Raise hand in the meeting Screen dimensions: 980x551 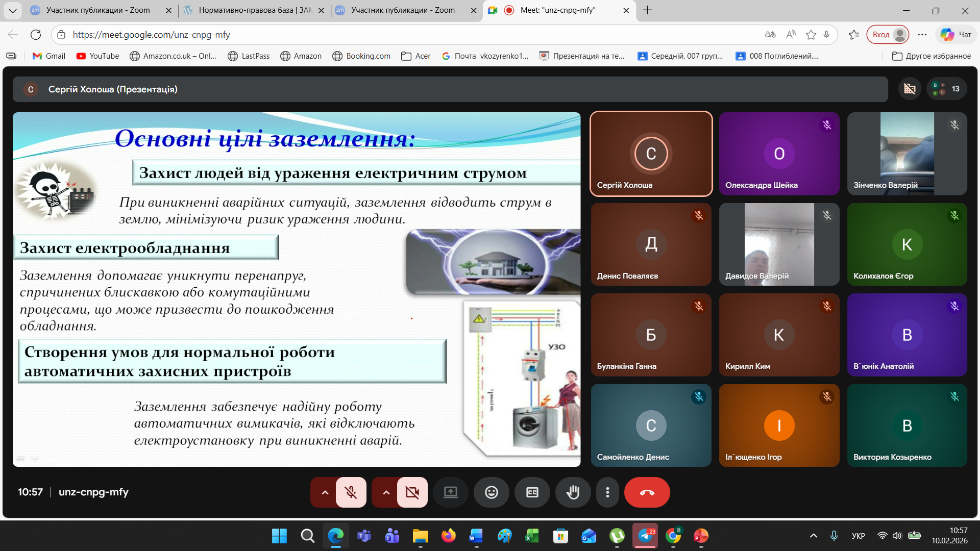coord(573,492)
